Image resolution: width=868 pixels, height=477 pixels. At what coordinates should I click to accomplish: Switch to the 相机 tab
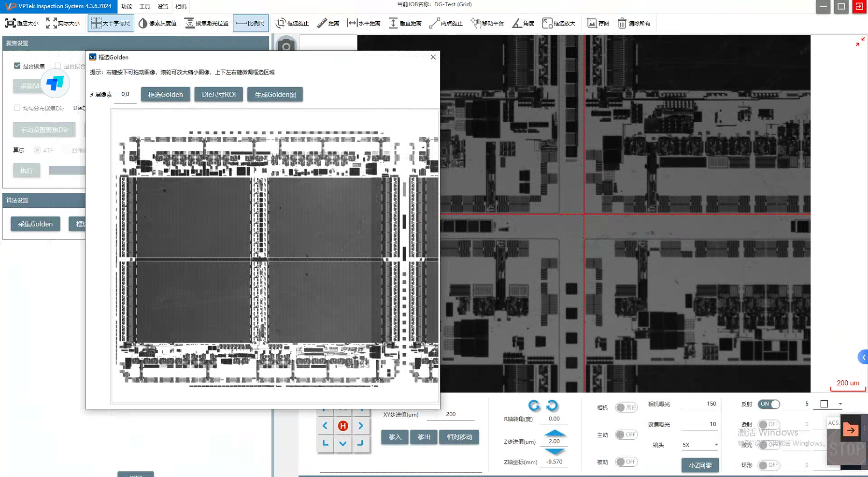coord(181,6)
